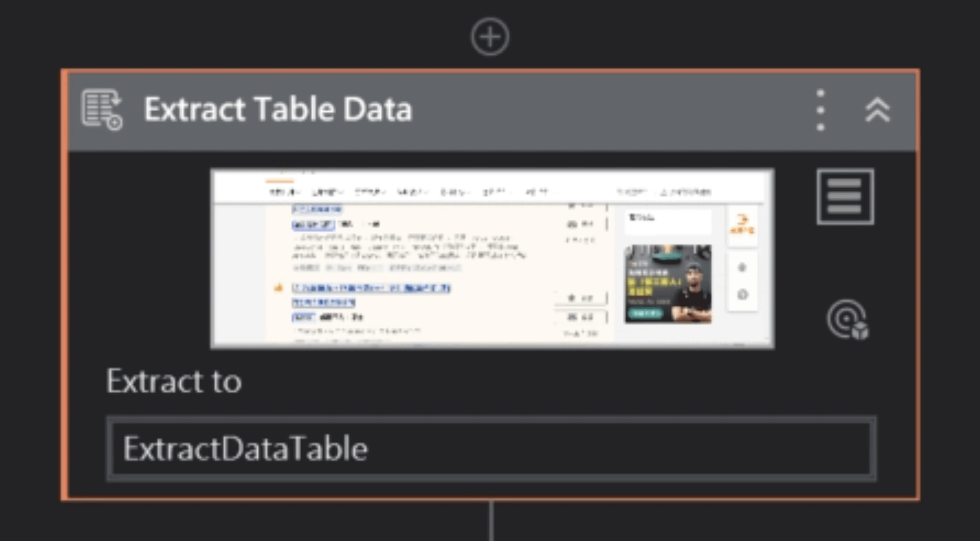Click the Extract to label
The image size is (980, 541).
pos(174,381)
